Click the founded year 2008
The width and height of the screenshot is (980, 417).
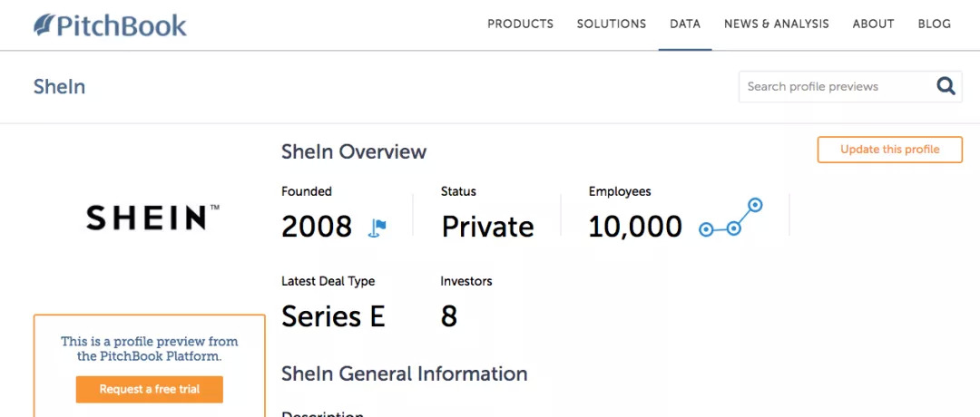pyautogui.click(x=317, y=227)
